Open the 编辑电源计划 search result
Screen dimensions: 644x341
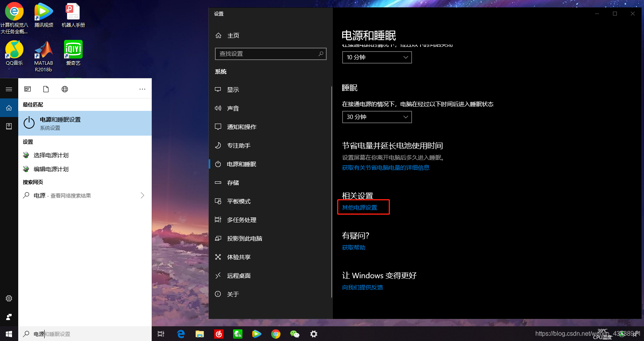click(85, 169)
